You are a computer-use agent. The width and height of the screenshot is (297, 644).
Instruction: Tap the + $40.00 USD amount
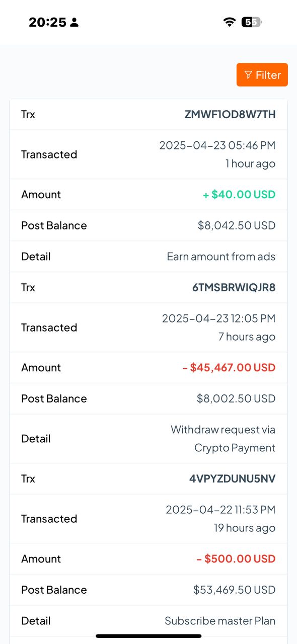coord(239,195)
